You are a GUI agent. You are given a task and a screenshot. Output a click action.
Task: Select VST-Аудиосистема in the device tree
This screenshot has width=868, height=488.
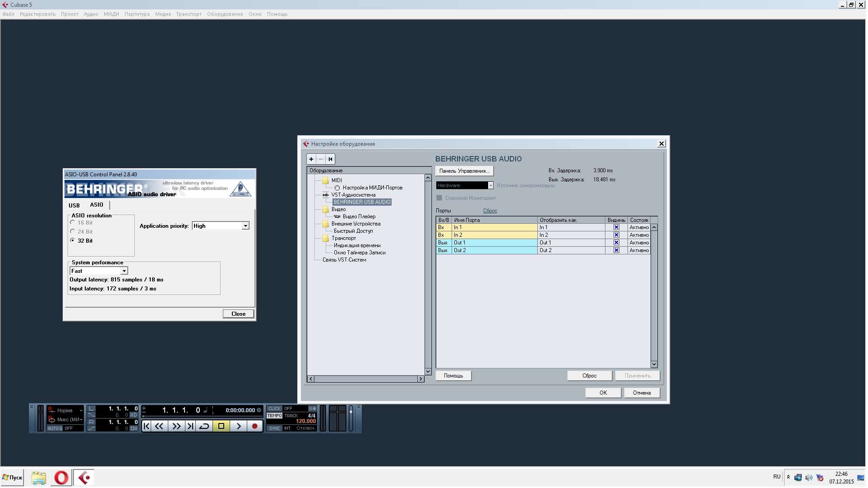point(354,195)
